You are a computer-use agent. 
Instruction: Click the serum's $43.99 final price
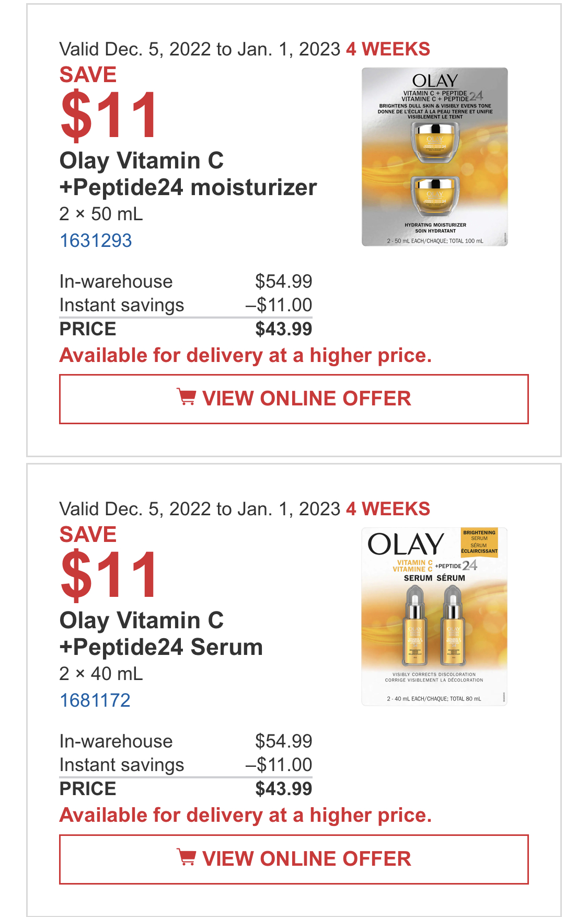284,789
